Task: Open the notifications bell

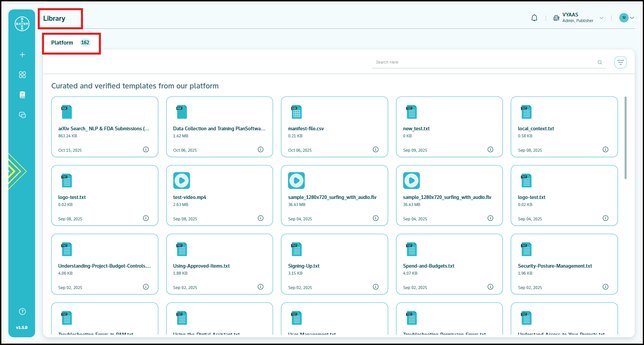Action: click(534, 18)
